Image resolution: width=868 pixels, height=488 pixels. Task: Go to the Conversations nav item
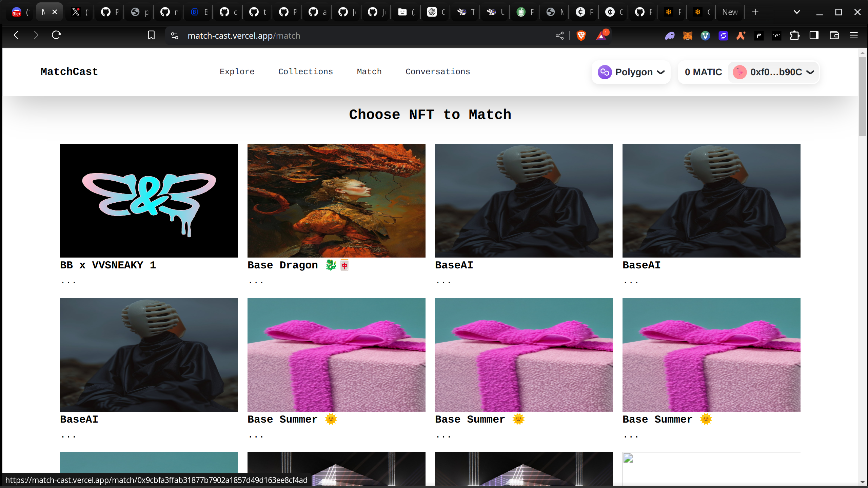(438, 72)
